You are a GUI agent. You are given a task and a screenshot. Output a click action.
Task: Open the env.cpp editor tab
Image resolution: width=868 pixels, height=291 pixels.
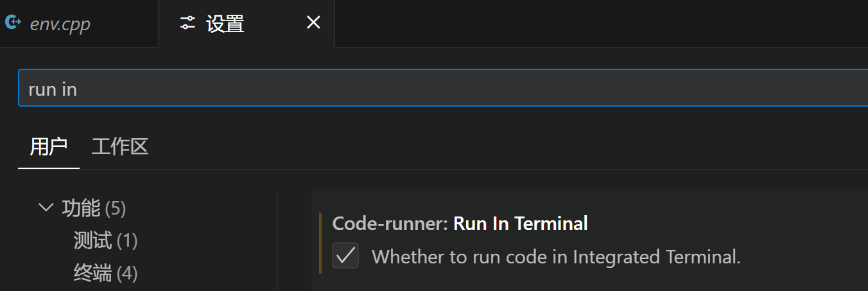tap(78, 24)
